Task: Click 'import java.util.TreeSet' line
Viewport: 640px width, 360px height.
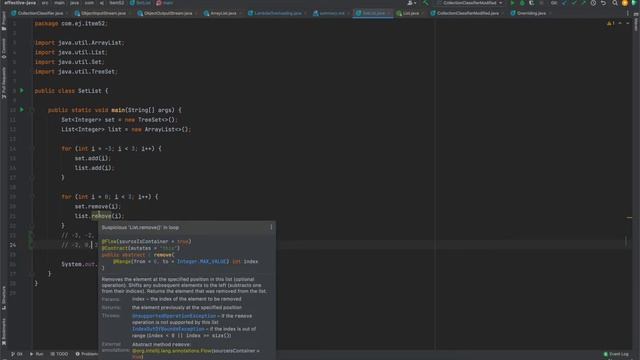Action: (76, 71)
